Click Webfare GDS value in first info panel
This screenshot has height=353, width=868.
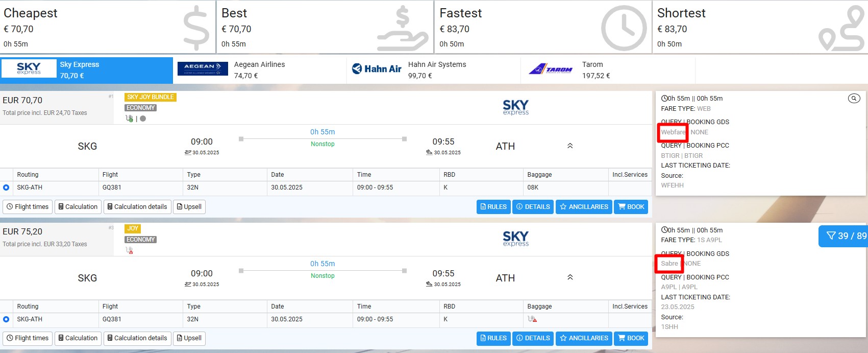pos(673,132)
